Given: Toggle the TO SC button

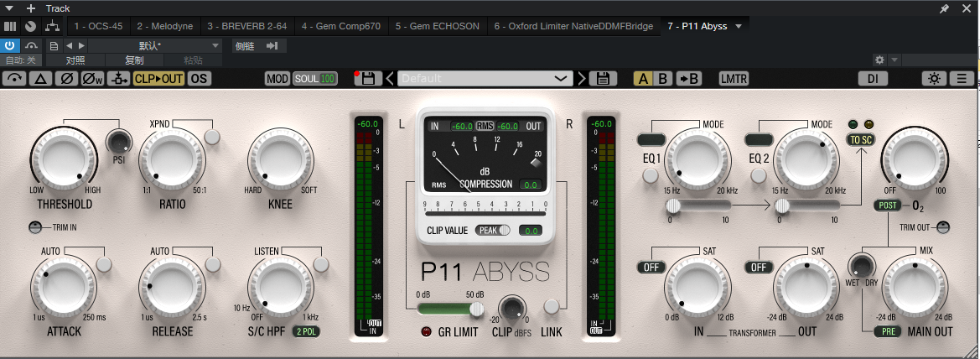Looking at the screenshot, I should [x=861, y=140].
